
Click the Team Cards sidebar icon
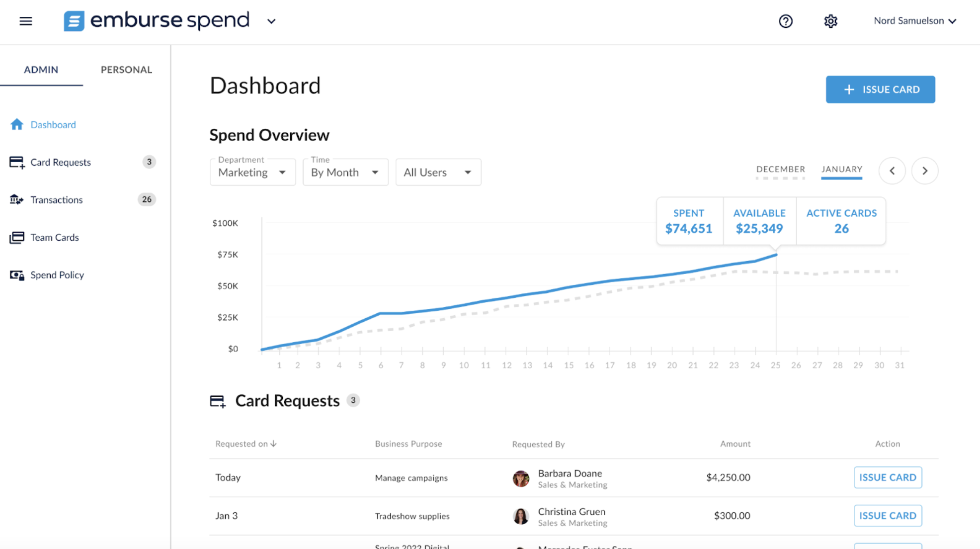[17, 237]
